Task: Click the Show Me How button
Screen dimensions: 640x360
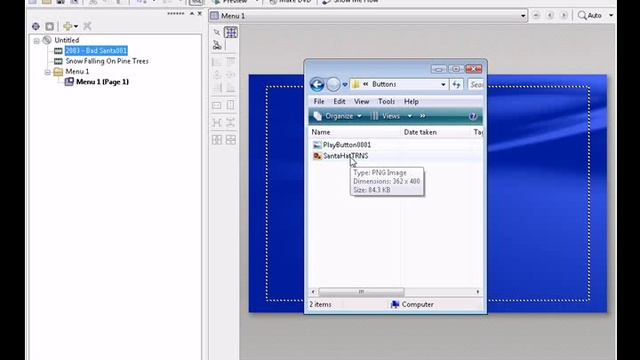Action: pos(350,2)
